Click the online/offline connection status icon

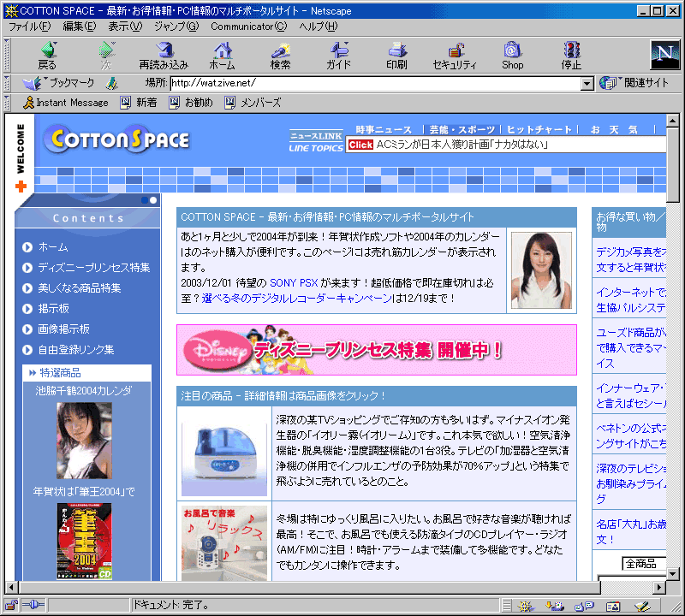(33, 605)
